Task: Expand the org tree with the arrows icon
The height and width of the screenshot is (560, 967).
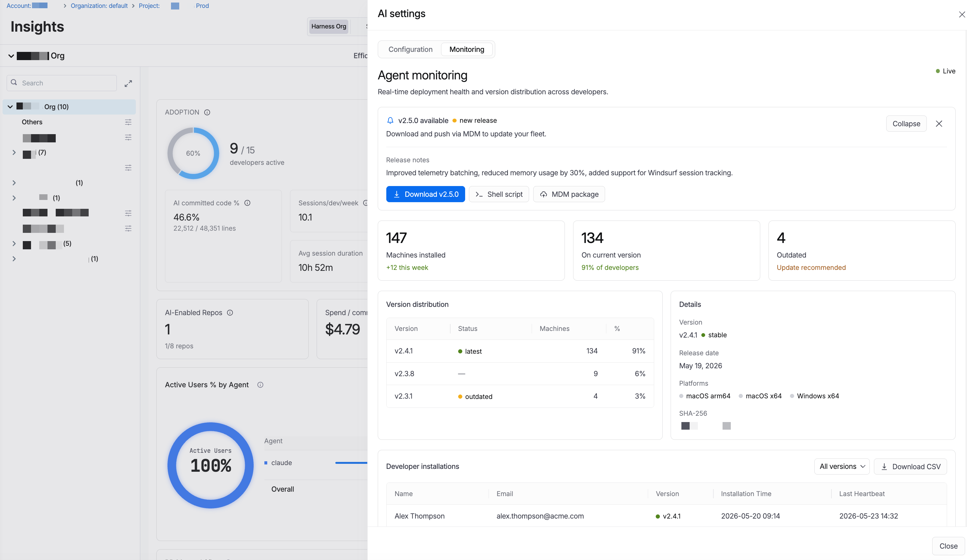Action: (x=128, y=83)
